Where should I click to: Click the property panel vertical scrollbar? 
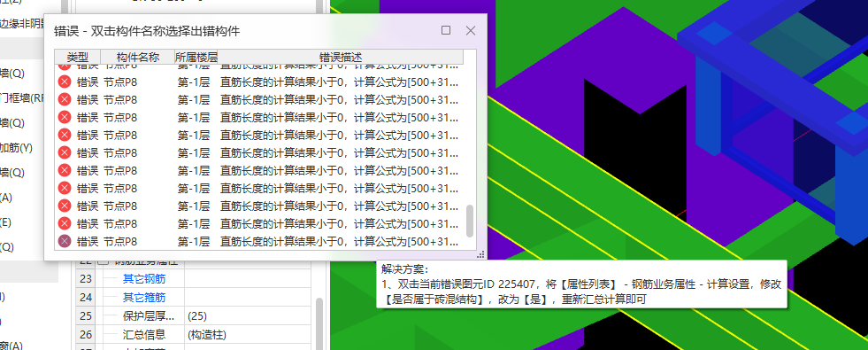tap(319, 324)
